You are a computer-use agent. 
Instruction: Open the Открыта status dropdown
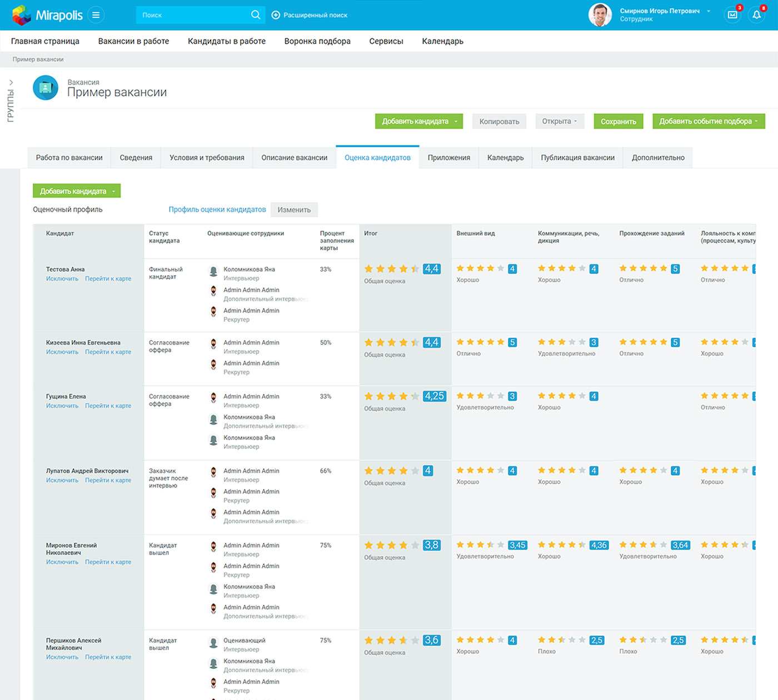(560, 121)
